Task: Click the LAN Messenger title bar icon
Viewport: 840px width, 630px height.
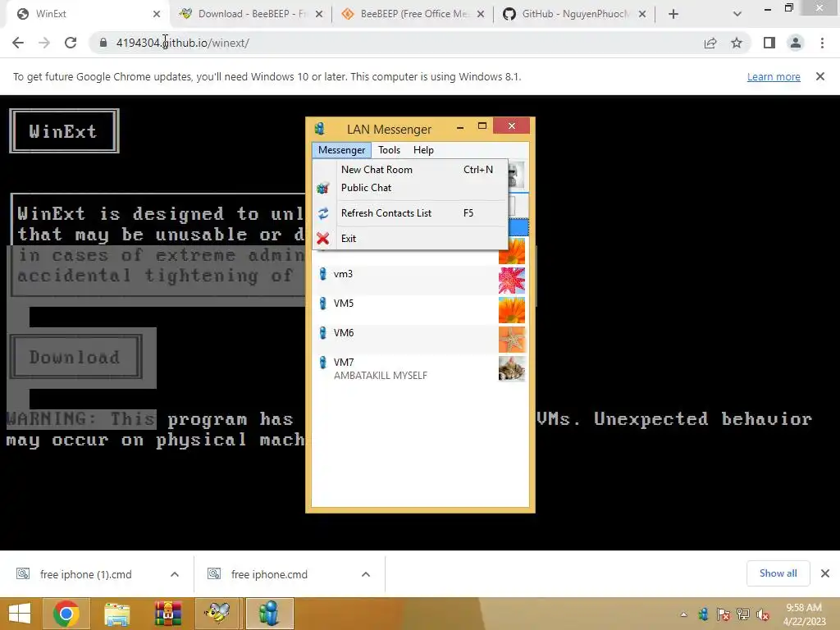Action: pyautogui.click(x=320, y=129)
